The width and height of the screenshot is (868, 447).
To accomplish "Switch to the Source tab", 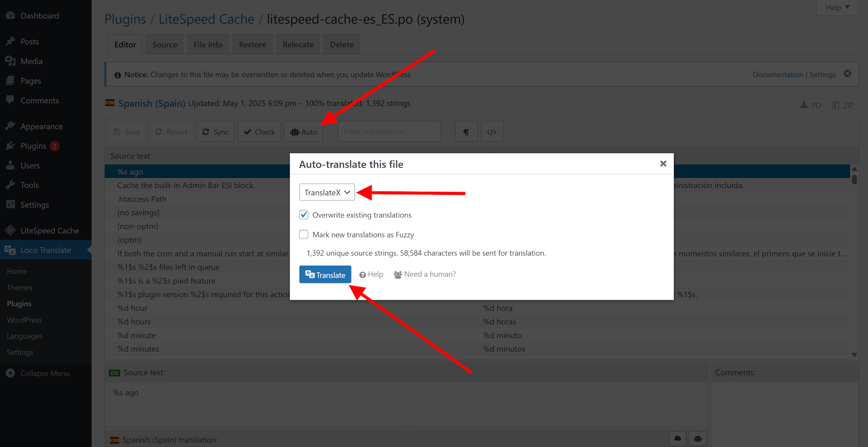I will coord(165,45).
